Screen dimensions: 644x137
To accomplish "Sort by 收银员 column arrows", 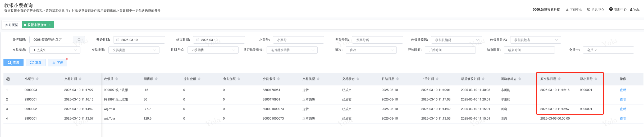I will [117, 79].
